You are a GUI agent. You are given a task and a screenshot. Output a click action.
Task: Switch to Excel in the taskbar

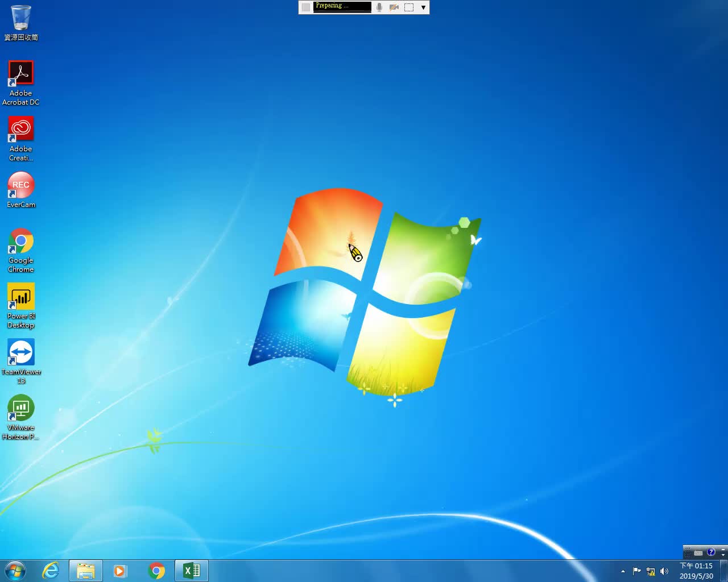[192, 571]
